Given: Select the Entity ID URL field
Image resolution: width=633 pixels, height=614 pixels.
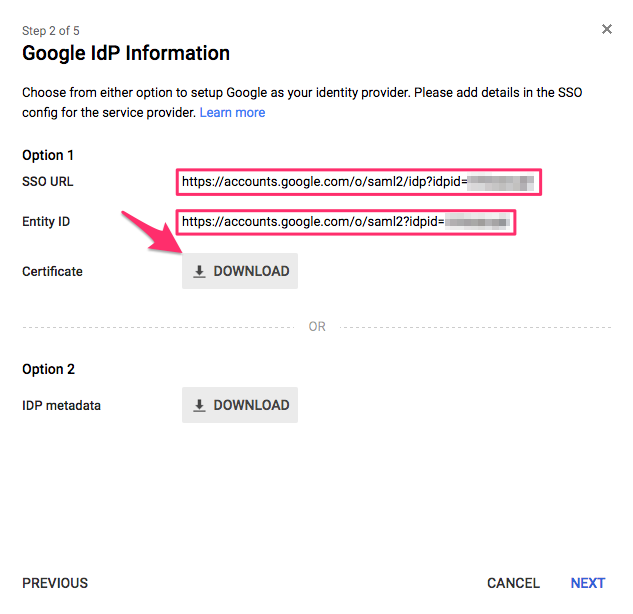Looking at the screenshot, I should click(x=346, y=222).
